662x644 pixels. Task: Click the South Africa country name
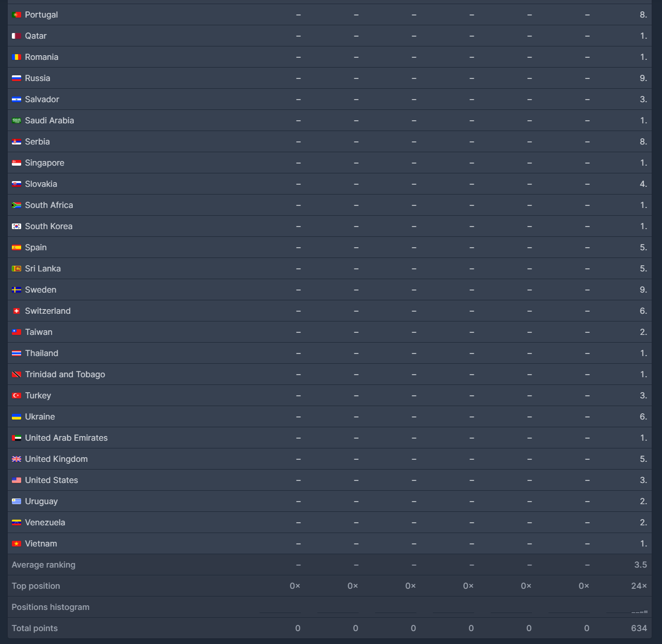click(49, 205)
